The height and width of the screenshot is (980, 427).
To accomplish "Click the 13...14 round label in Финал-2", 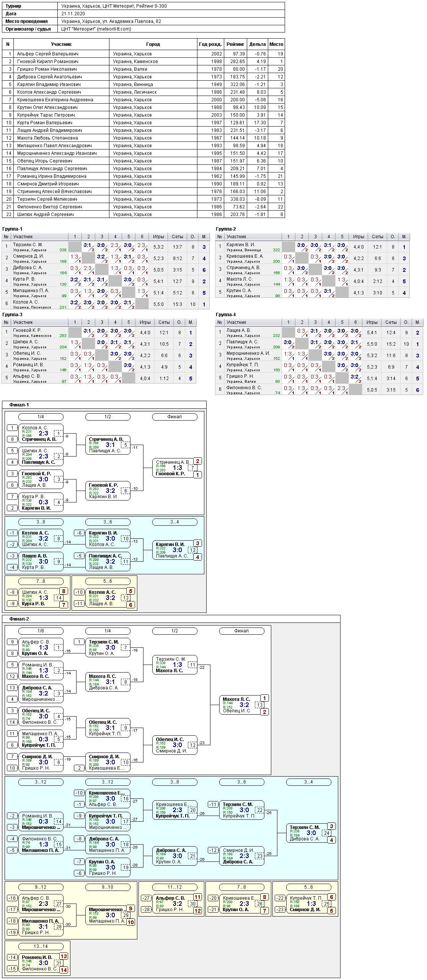I will pos(41,946).
